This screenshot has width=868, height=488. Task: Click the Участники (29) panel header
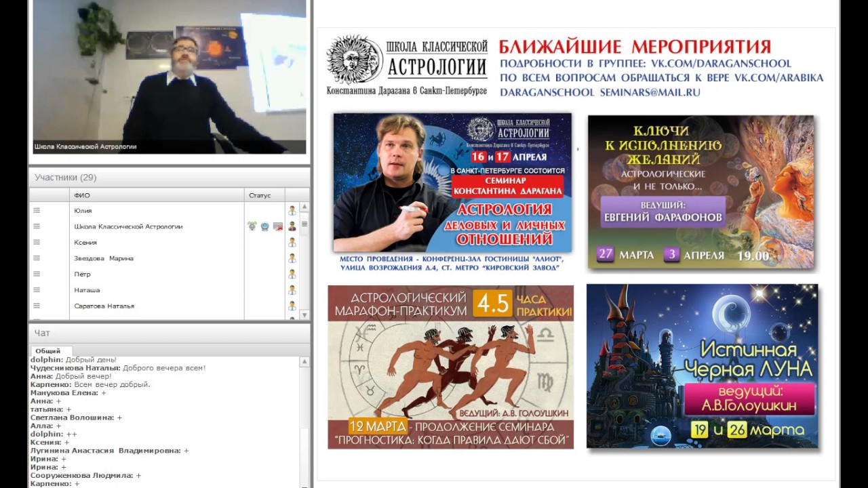point(169,178)
